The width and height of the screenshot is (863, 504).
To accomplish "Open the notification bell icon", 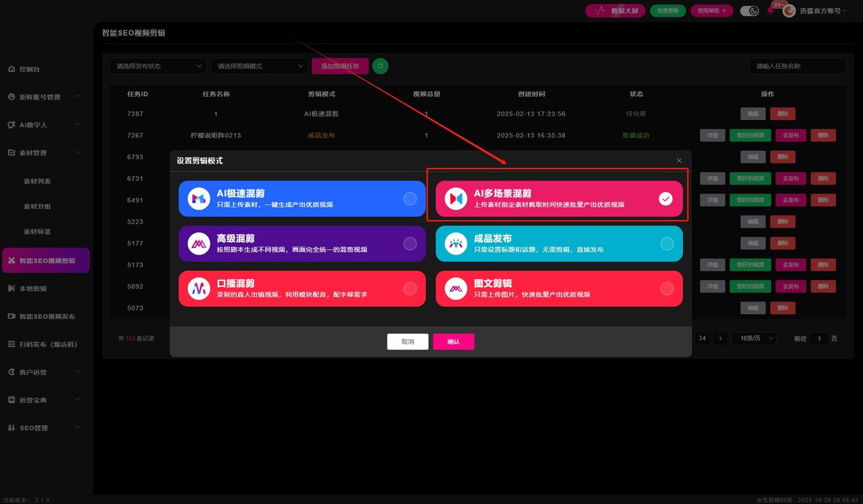I will (x=771, y=11).
